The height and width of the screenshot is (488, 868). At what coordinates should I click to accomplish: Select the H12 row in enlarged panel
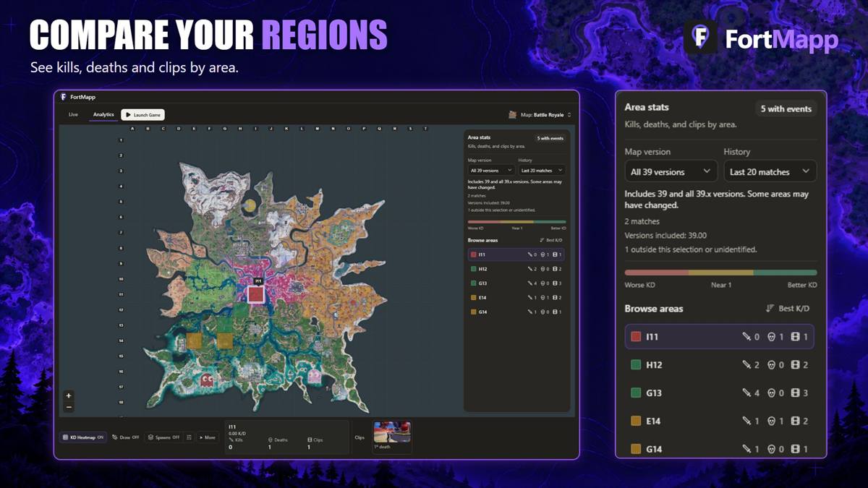(720, 365)
